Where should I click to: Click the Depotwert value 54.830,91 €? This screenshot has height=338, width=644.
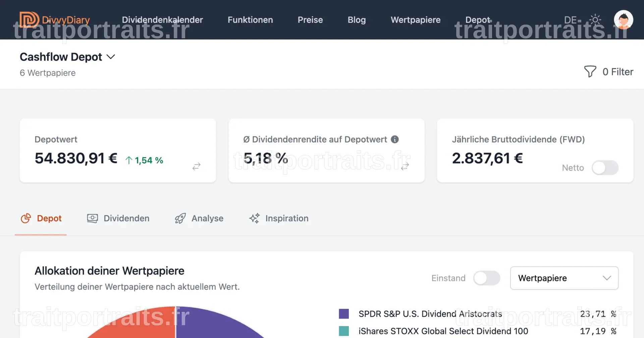[x=76, y=158]
